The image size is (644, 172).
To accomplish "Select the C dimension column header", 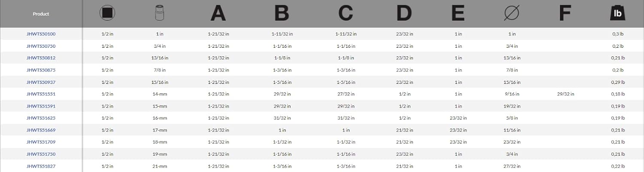I will point(346,14).
